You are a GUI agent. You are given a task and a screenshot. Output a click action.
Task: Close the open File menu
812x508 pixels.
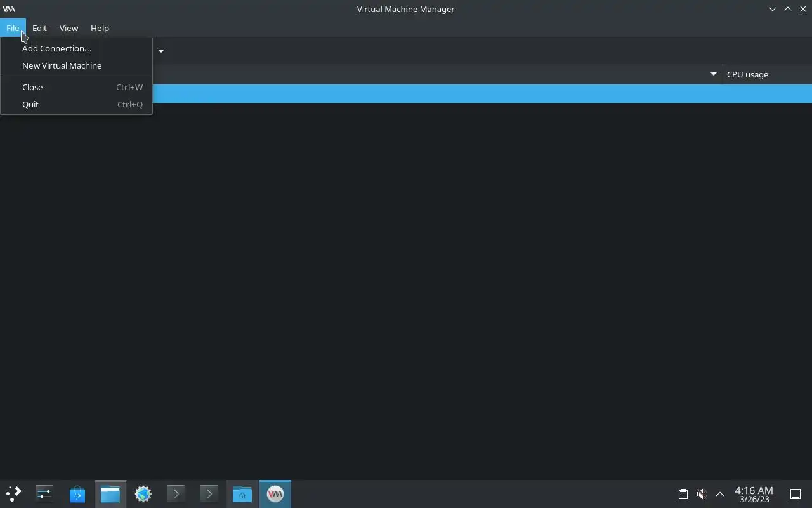[x=13, y=28]
